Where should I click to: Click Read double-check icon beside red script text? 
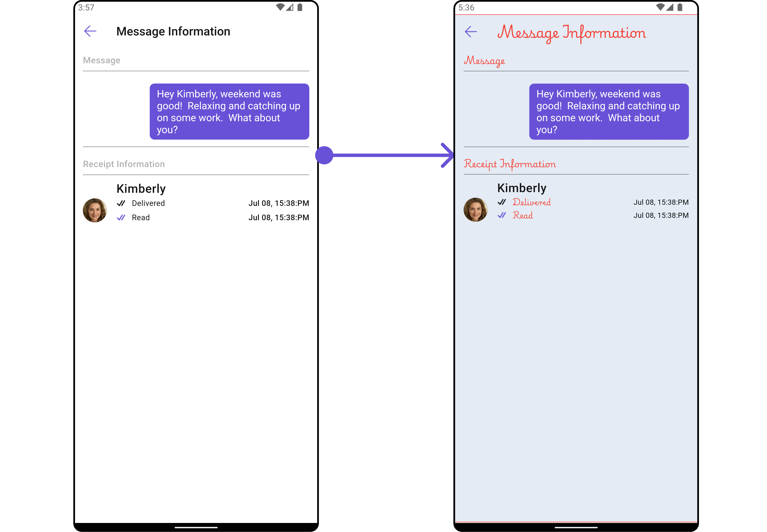501,215
